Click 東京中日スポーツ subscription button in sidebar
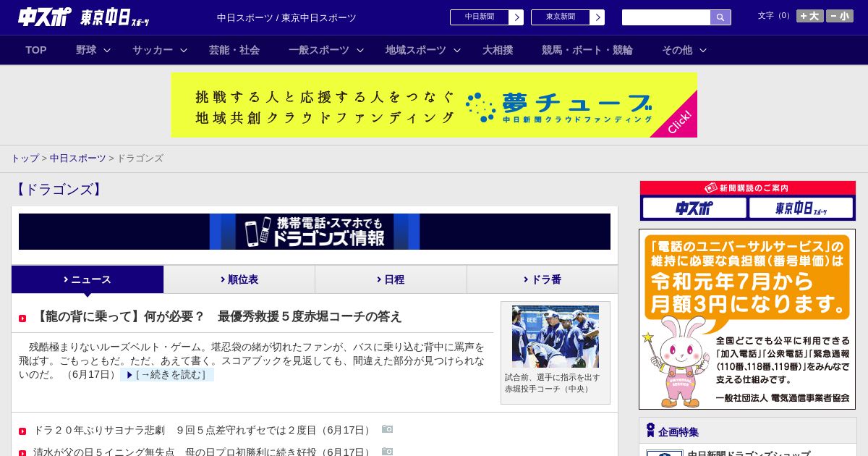Screen dimensions: 868x456 801,208
